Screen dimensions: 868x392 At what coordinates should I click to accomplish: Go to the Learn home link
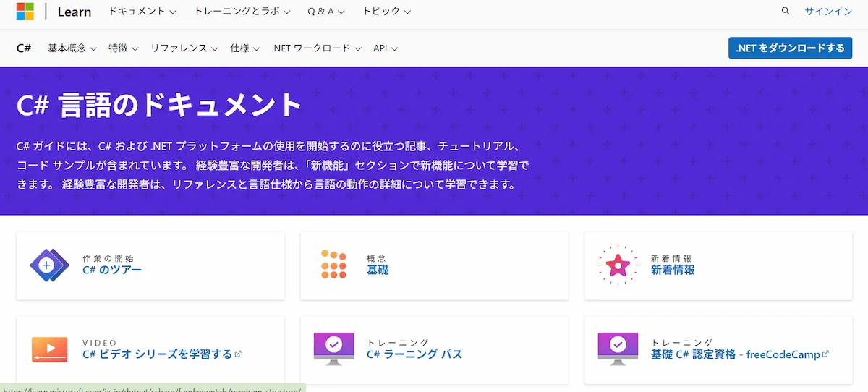75,12
